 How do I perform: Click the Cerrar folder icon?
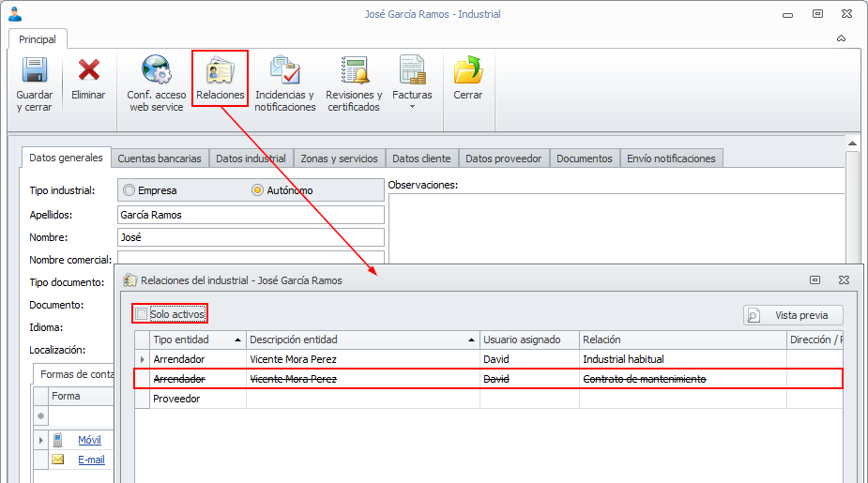click(x=468, y=70)
